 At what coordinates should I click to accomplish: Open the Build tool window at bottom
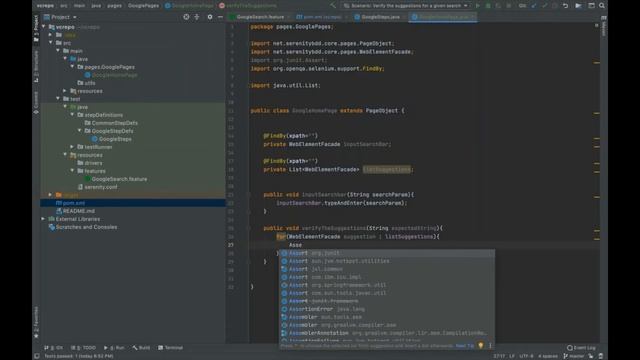[x=142, y=348]
